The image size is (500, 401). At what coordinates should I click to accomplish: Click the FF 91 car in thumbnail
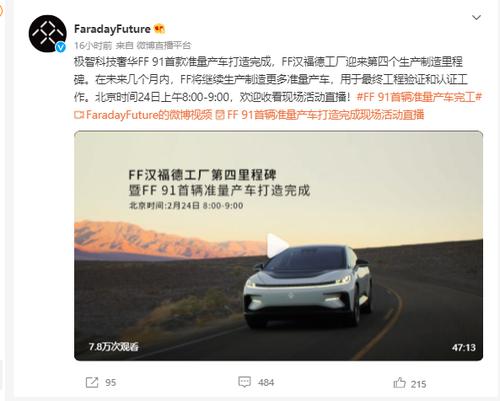(307, 286)
